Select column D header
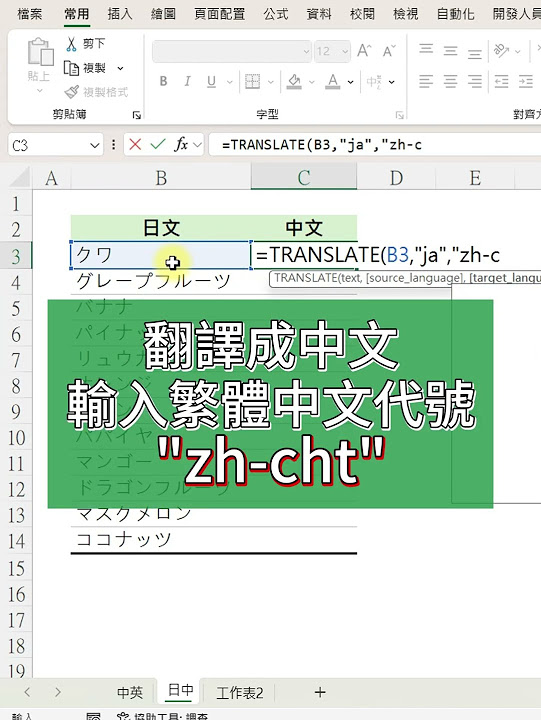The width and height of the screenshot is (541, 720). (396, 178)
